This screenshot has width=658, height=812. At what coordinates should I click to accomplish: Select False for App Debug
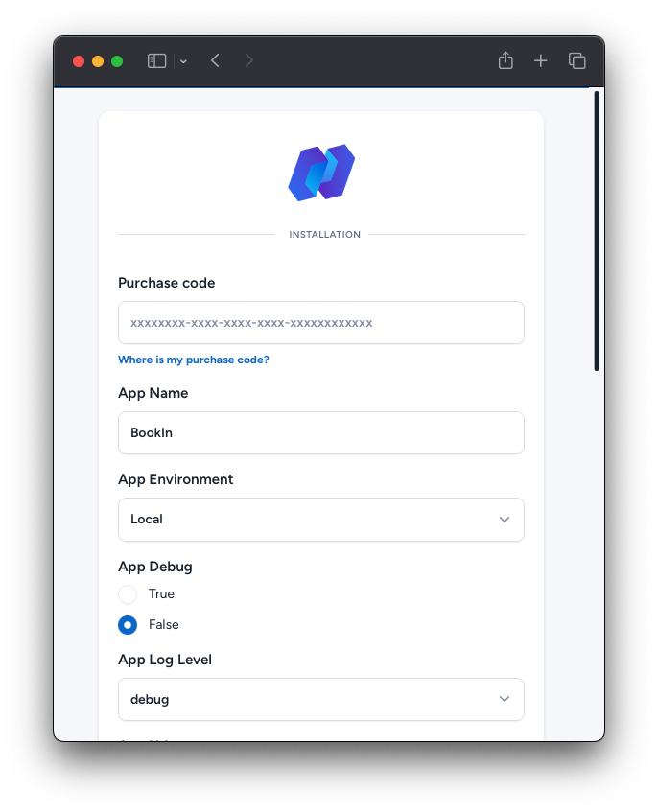(128, 625)
